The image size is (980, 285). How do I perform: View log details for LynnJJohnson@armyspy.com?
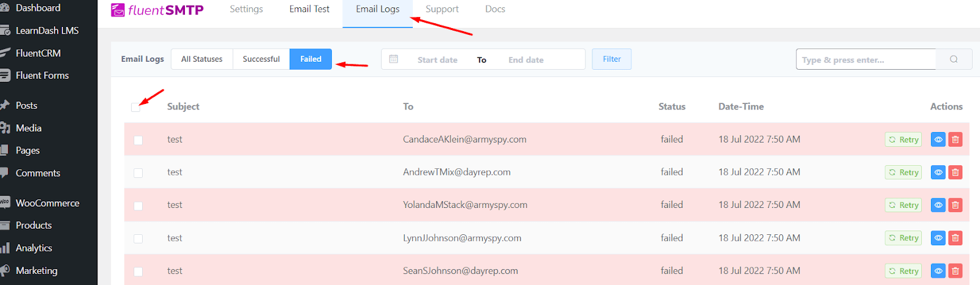(x=938, y=238)
